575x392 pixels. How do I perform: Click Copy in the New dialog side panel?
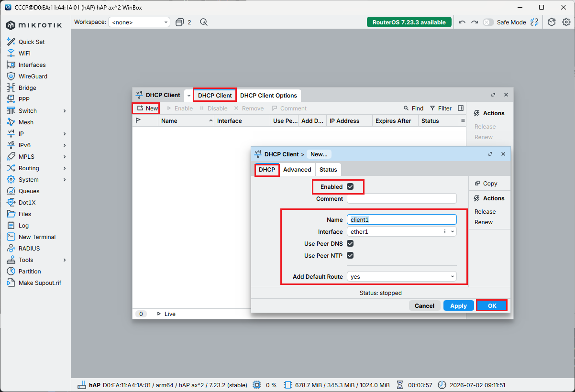[x=486, y=184]
